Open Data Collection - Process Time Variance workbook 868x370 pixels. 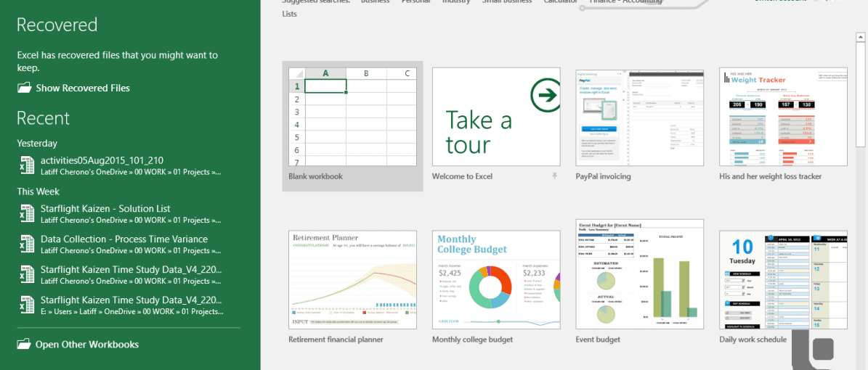click(x=121, y=244)
